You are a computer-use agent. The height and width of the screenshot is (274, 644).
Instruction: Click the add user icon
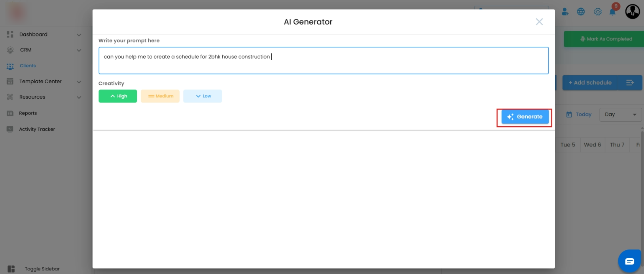[565, 12]
